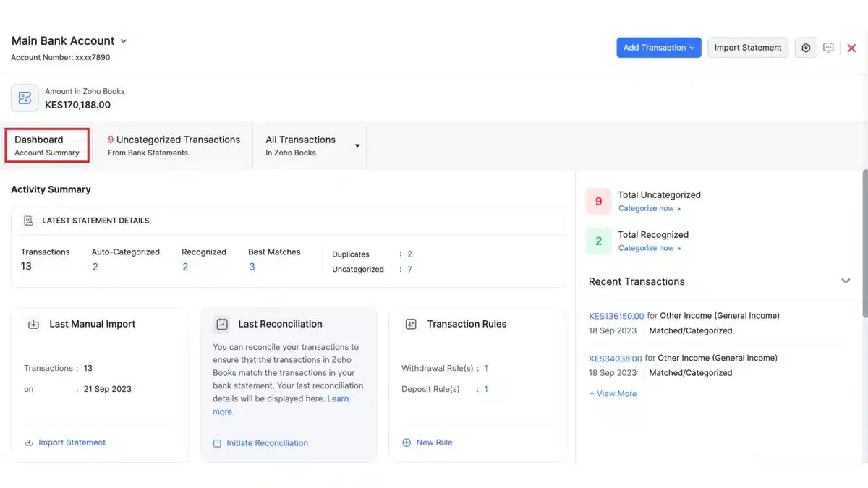Click the feedback chat bubble icon
Screen dimensions: 868x488
829,48
